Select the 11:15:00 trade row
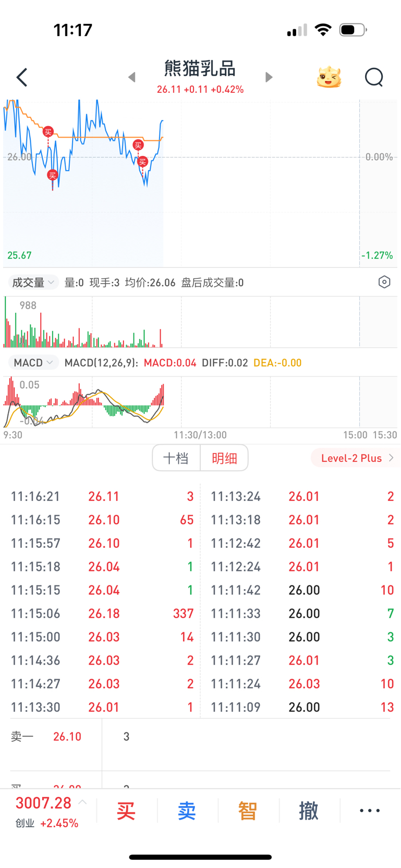The image size is (401, 868). pos(102,637)
